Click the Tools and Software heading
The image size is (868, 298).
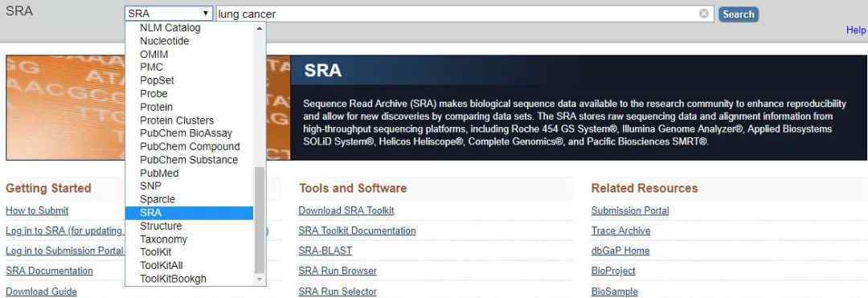[353, 189]
